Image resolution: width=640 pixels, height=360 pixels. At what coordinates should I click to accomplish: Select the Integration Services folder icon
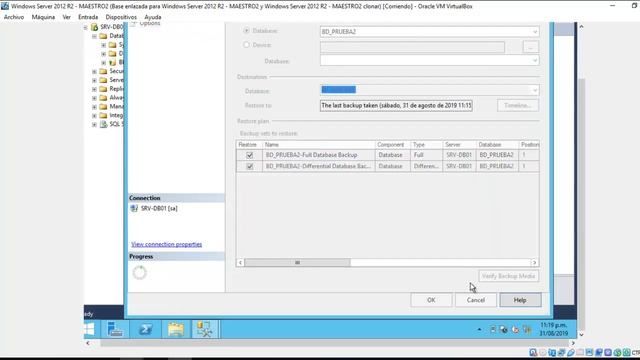click(103, 116)
